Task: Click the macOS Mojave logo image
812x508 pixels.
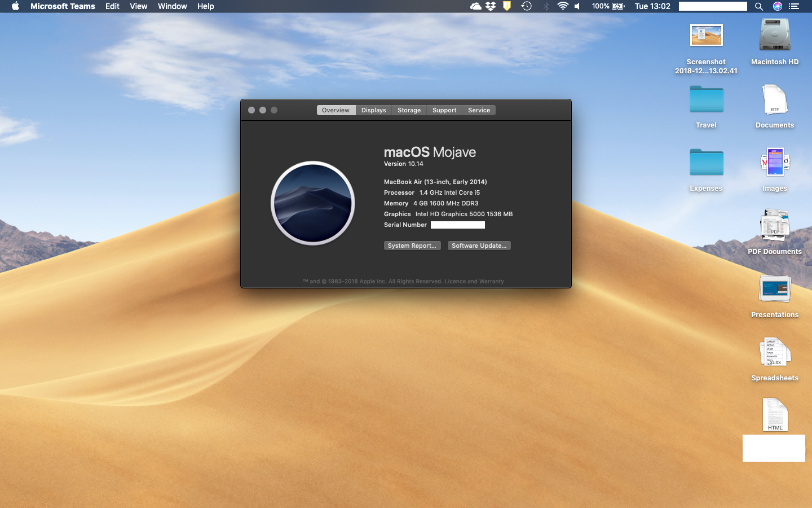Action: pyautogui.click(x=313, y=203)
